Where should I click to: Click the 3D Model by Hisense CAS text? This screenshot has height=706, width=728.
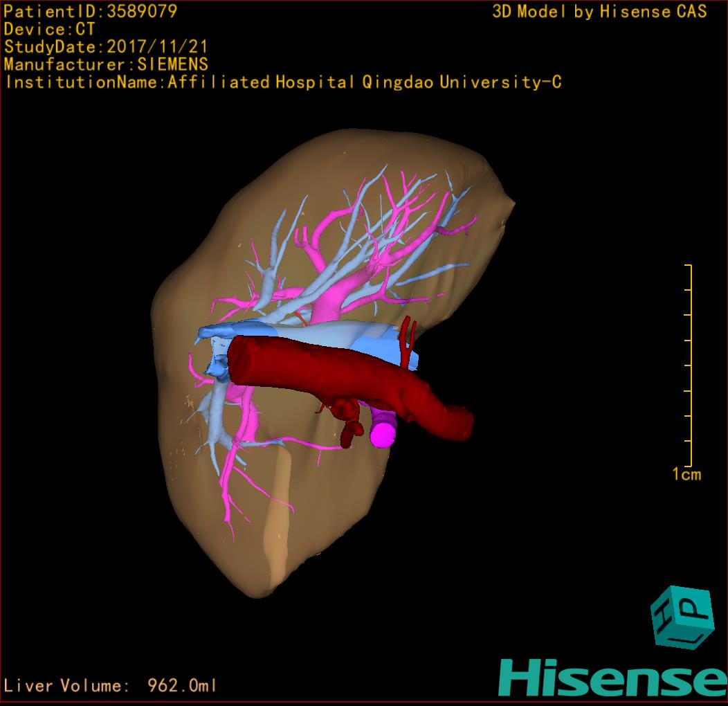pyautogui.click(x=599, y=12)
